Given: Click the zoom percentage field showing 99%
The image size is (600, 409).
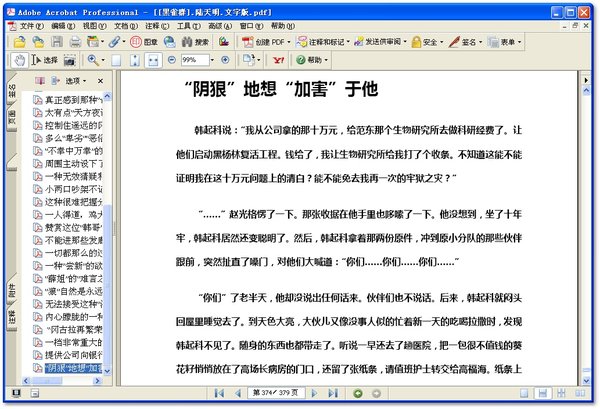Looking at the screenshot, I should pos(195,60).
